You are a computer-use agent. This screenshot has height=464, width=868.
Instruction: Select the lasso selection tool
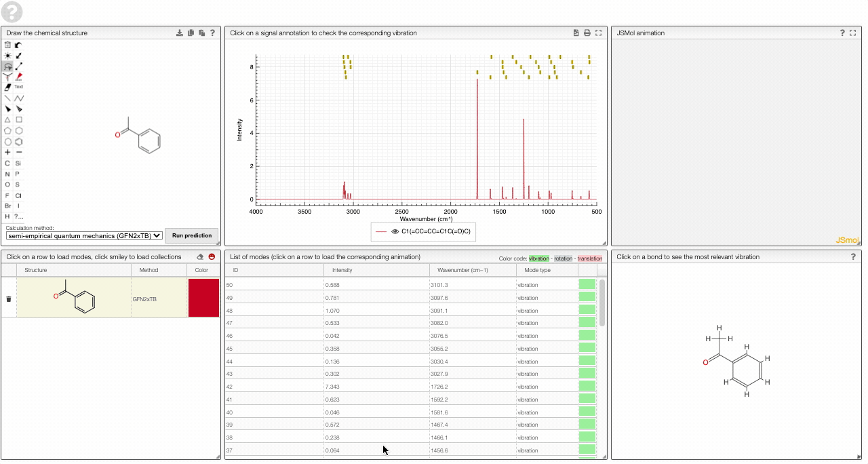(7, 66)
